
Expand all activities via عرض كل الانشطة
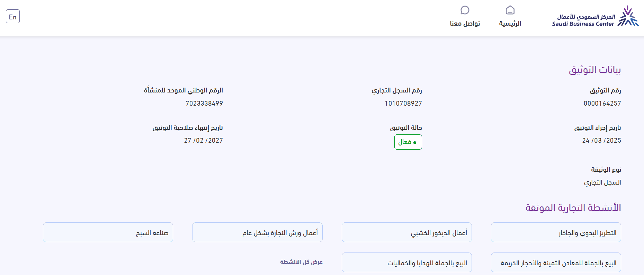[x=301, y=262]
